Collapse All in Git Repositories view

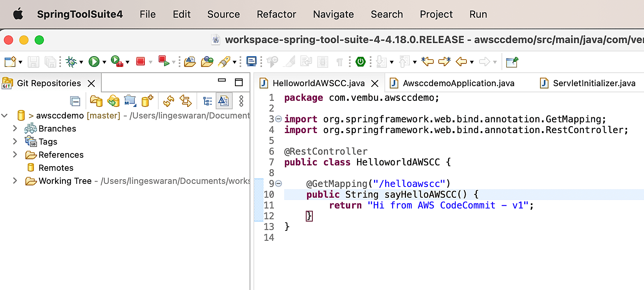click(x=75, y=101)
